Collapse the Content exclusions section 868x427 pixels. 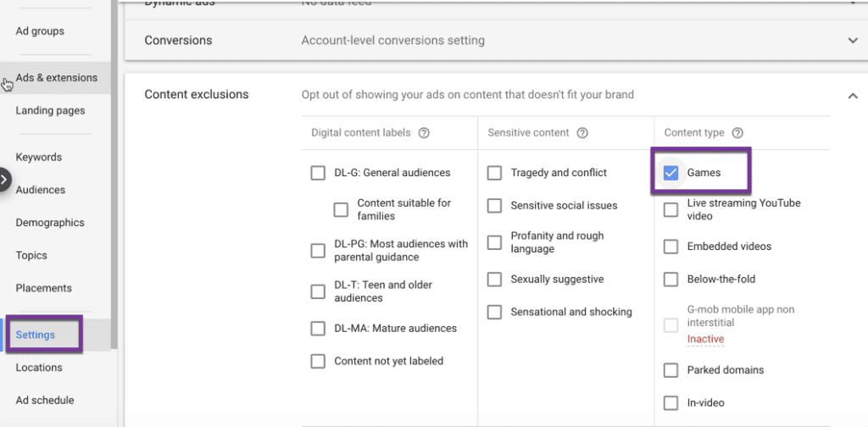click(852, 96)
